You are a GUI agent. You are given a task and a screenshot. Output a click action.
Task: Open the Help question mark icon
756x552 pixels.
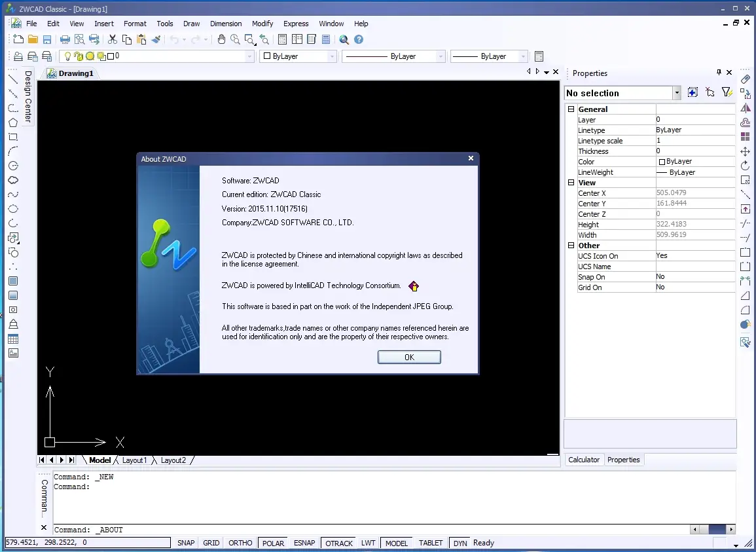[359, 39]
